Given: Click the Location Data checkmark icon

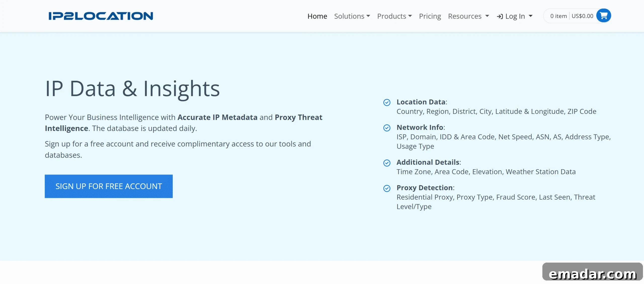Looking at the screenshot, I should click(387, 102).
